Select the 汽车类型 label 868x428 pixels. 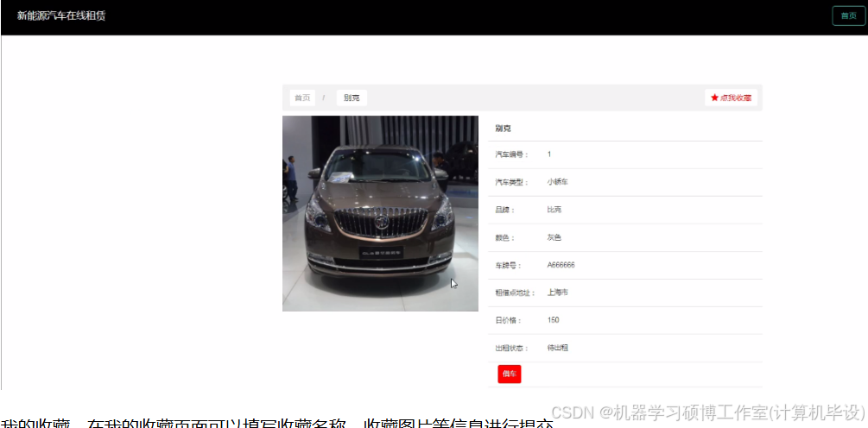click(512, 182)
